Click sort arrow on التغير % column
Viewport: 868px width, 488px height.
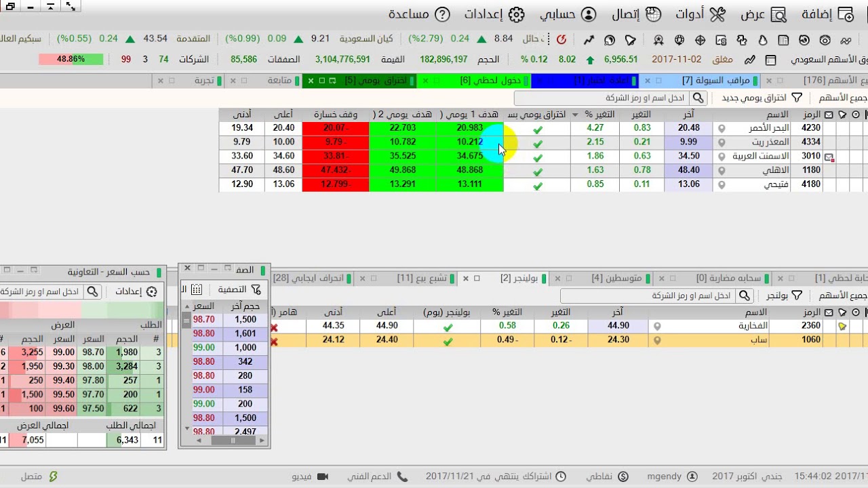(x=575, y=115)
